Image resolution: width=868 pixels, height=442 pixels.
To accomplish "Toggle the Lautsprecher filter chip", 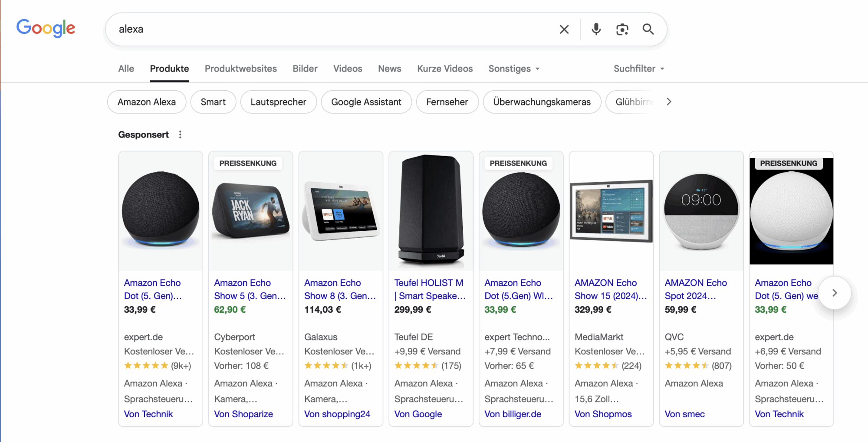I will point(278,102).
